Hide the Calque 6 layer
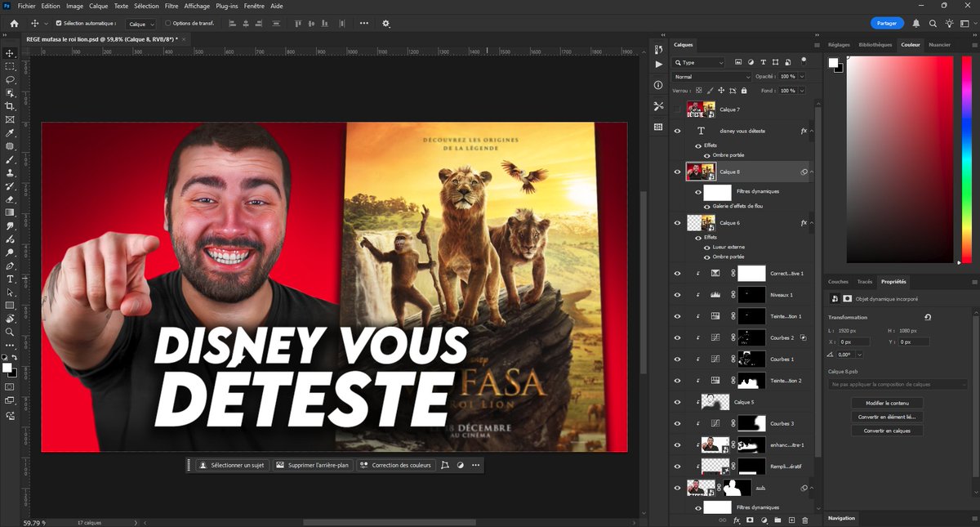Screen dimensions: 980x527 pyautogui.click(x=677, y=222)
